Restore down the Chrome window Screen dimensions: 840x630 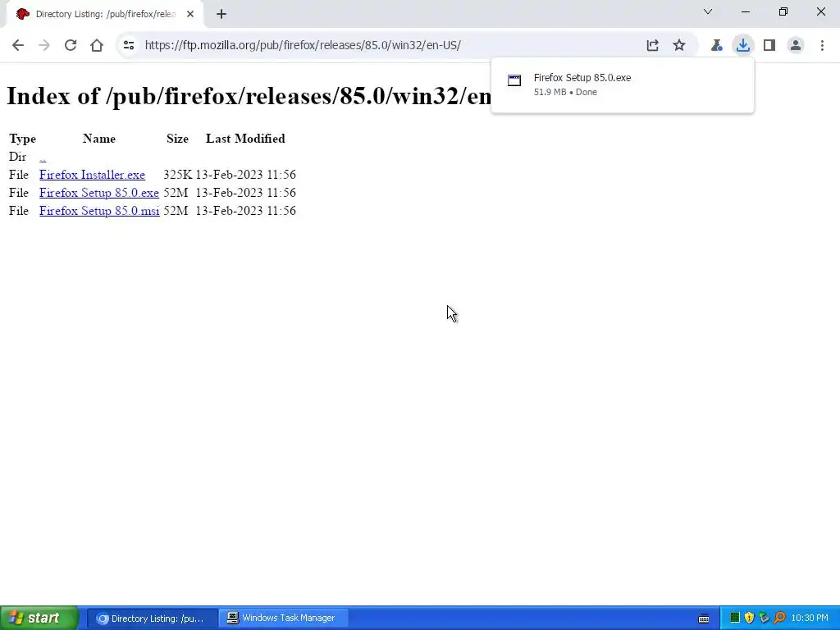click(783, 11)
